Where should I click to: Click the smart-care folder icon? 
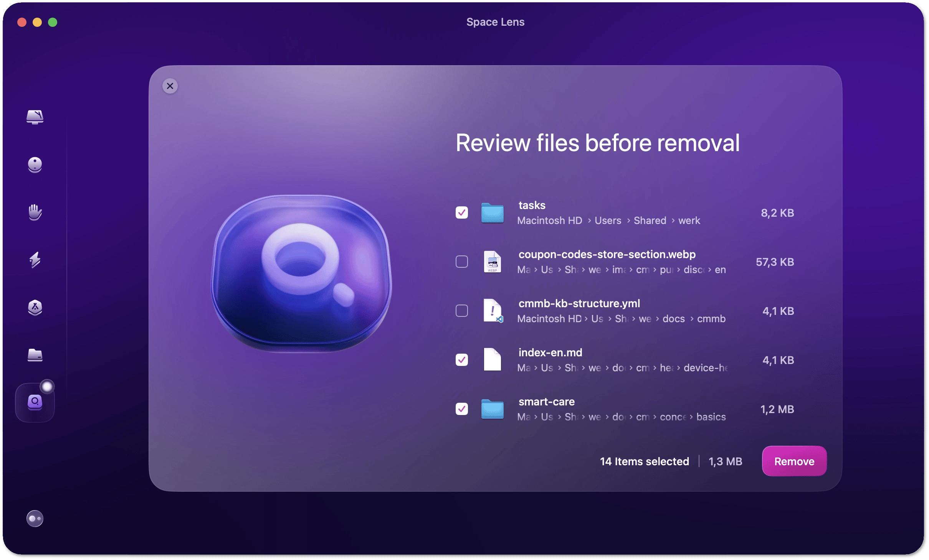[493, 409]
